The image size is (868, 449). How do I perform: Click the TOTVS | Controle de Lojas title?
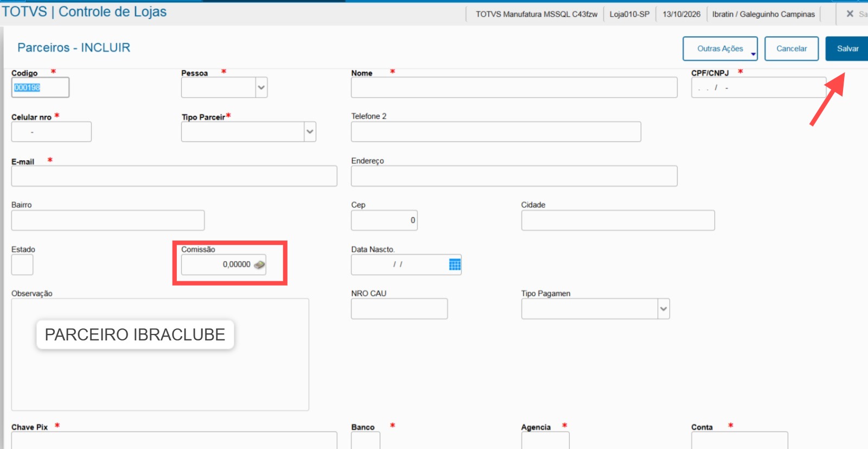tap(84, 12)
